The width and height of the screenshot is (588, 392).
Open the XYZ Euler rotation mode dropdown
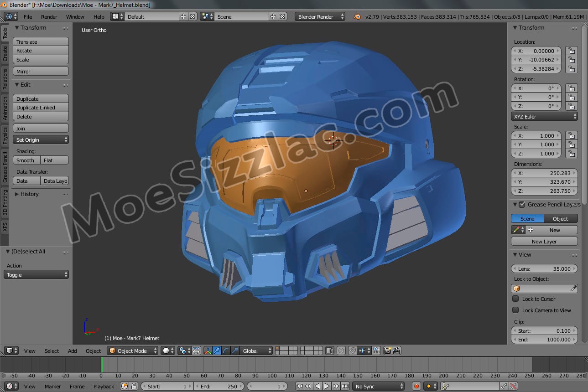545,116
